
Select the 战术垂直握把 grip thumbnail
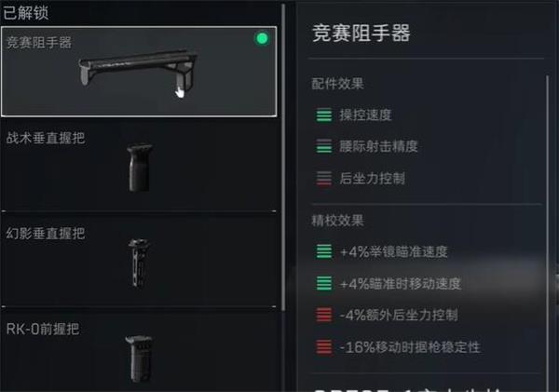point(140,167)
